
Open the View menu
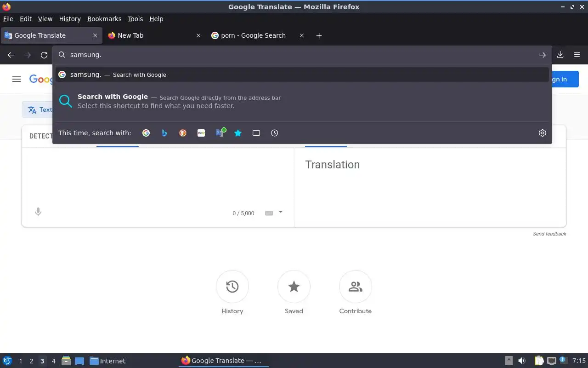coord(45,19)
